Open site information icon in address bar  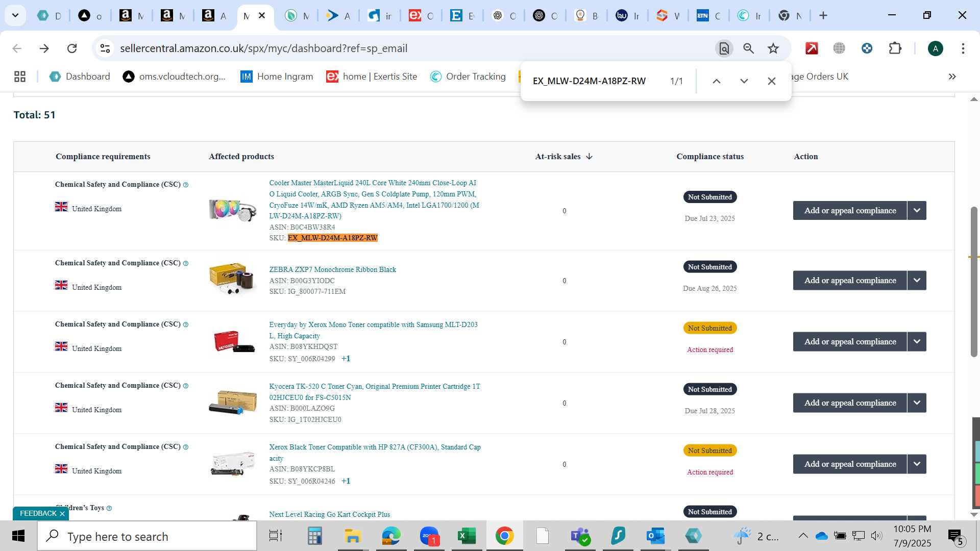coord(105,48)
